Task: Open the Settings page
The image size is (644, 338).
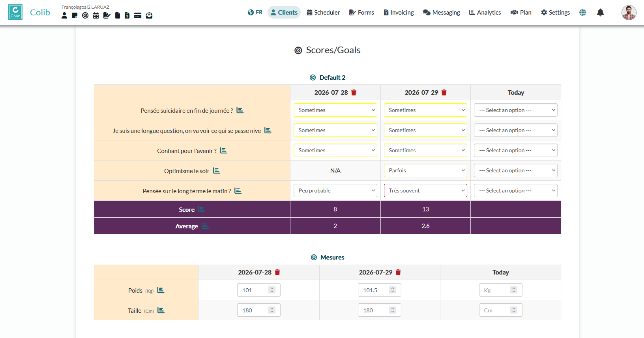Action: coord(555,12)
